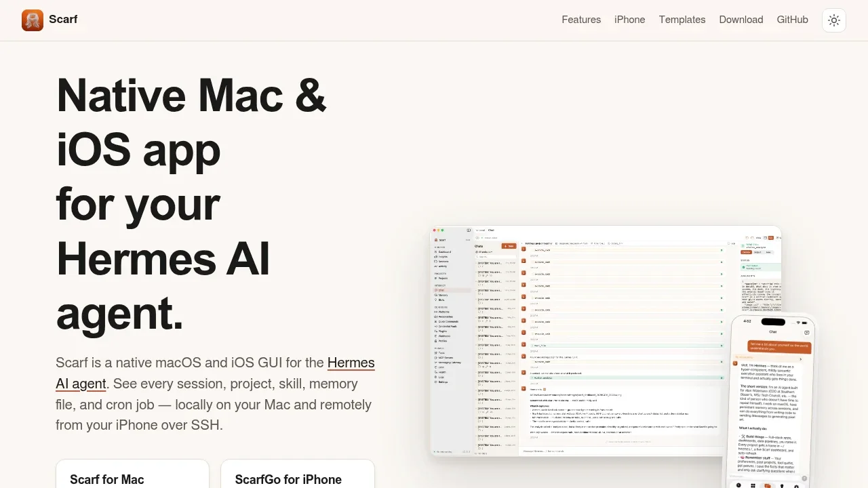The width and height of the screenshot is (868, 488).
Task: Select Download in the header navigation
Action: click(741, 20)
